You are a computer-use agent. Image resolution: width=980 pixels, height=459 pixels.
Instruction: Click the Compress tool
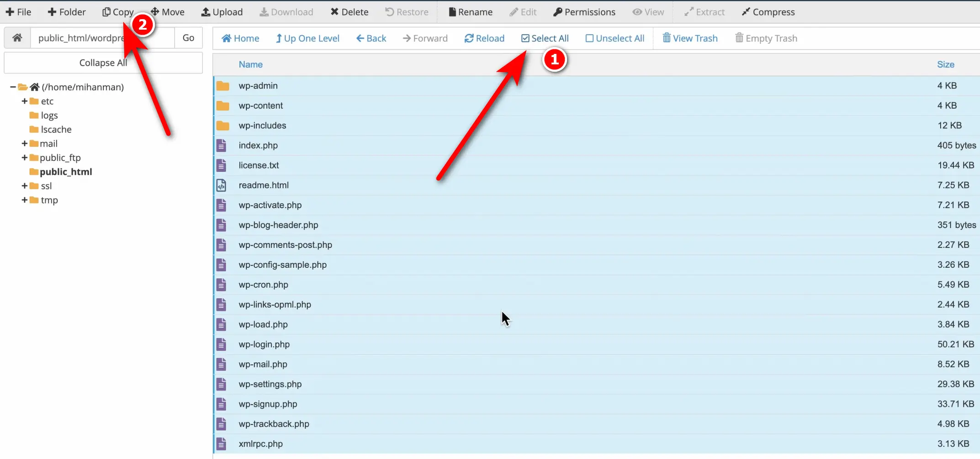(x=768, y=12)
